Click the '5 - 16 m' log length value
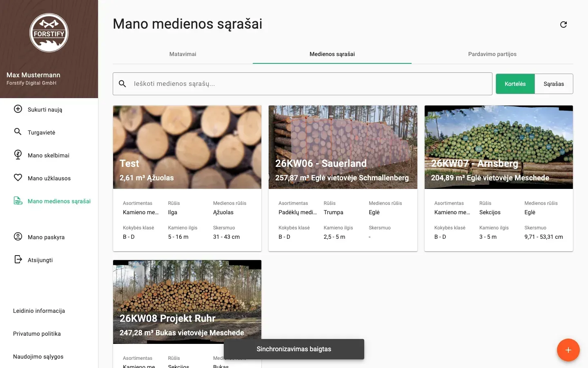Image resolution: width=588 pixels, height=368 pixels. pyautogui.click(x=178, y=237)
